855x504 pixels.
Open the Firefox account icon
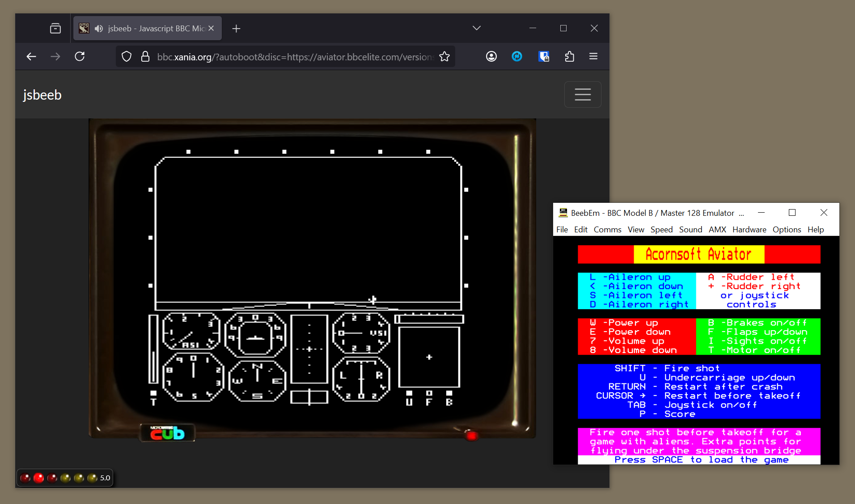491,56
